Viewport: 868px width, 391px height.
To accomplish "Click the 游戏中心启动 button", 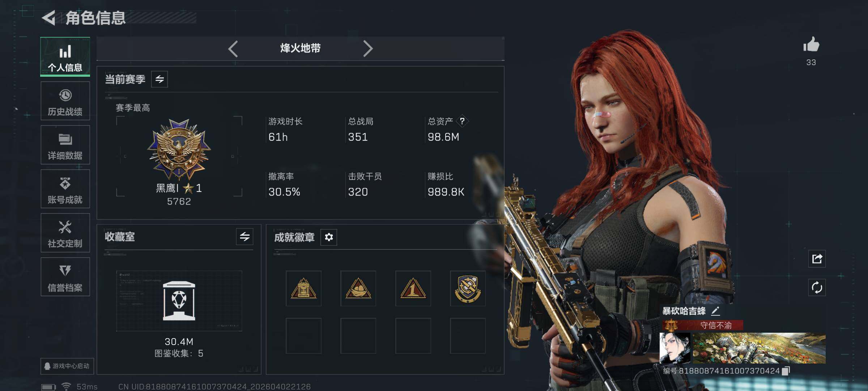I will (67, 366).
